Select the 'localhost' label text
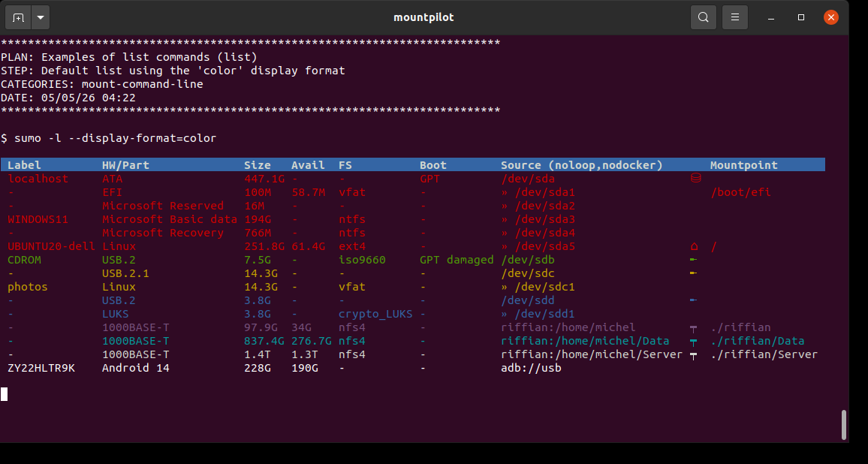Screen dimensions: 868x464 [38, 178]
